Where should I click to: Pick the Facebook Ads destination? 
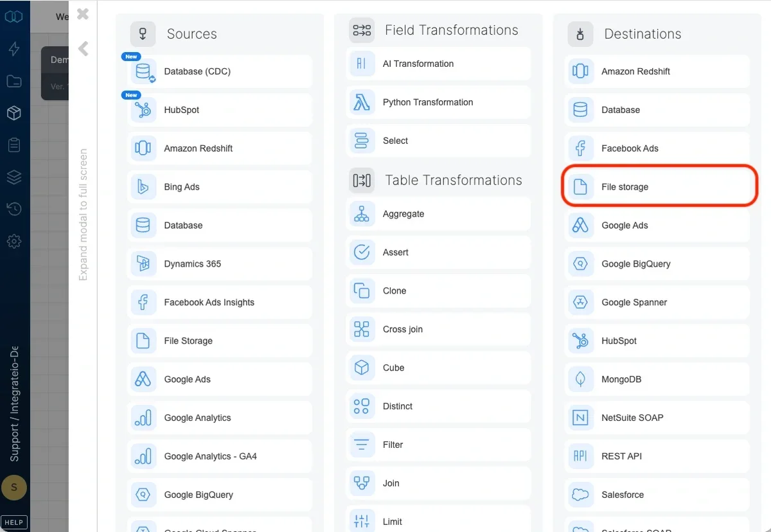click(657, 148)
